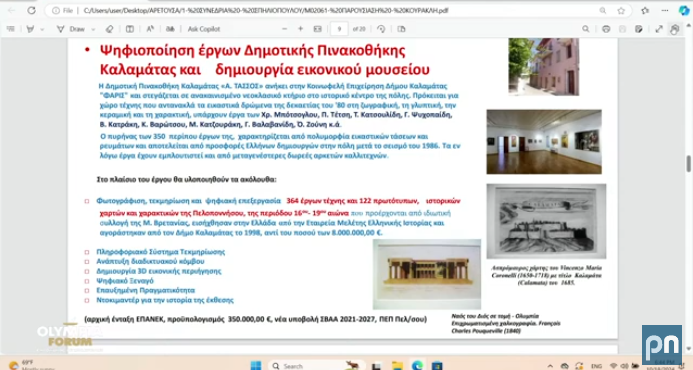
Task: Select the Highlight tool
Action: tap(30, 29)
